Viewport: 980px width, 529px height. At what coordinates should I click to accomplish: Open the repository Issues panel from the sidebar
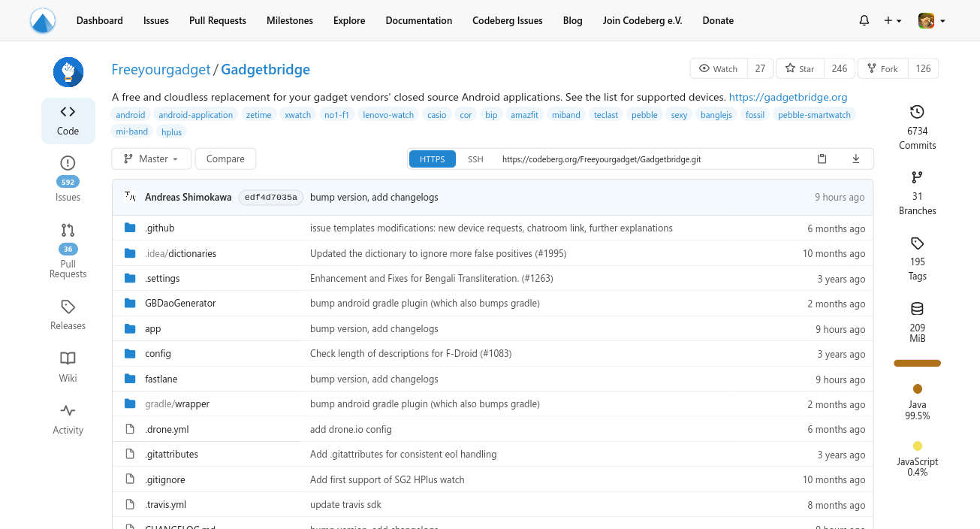[68, 179]
